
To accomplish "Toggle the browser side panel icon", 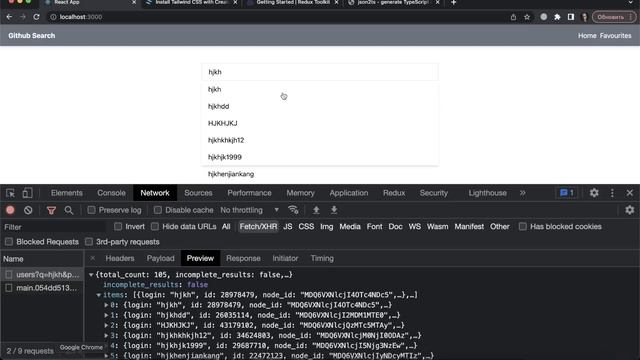I will coord(571,17).
